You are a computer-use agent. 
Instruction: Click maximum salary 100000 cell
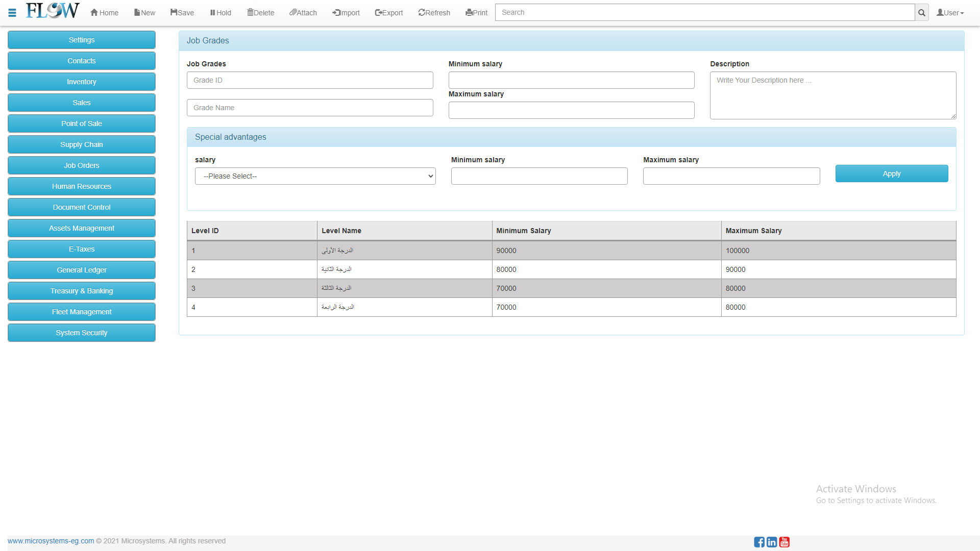tap(839, 251)
